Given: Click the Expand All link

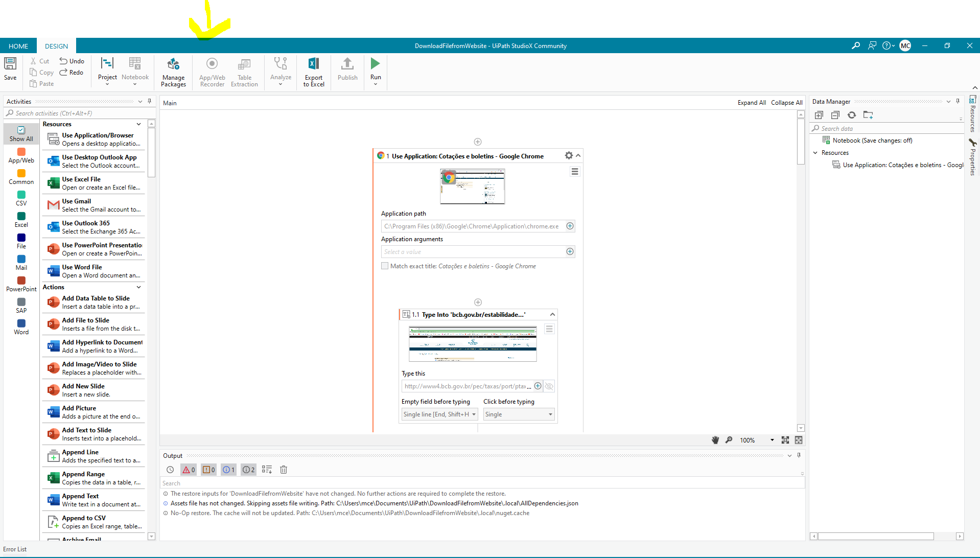Looking at the screenshot, I should (x=751, y=102).
